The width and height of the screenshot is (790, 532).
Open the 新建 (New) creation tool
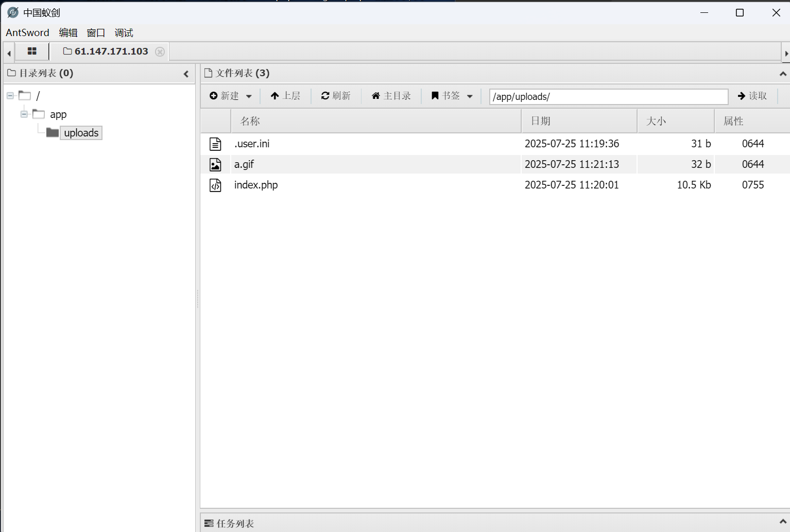click(x=225, y=95)
